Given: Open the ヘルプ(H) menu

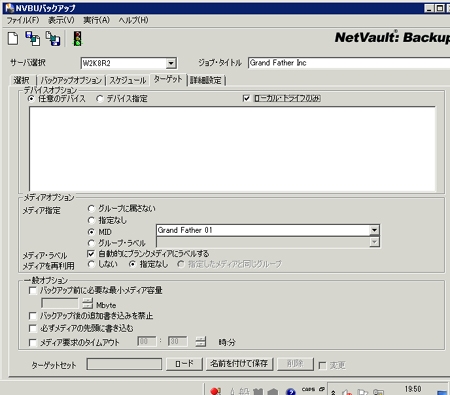Looking at the screenshot, I should click(133, 20).
